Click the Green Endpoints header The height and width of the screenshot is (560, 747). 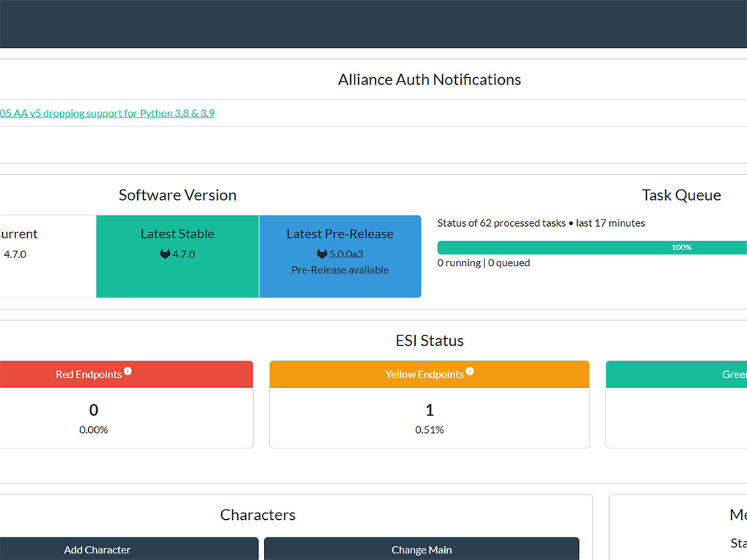coord(676,374)
